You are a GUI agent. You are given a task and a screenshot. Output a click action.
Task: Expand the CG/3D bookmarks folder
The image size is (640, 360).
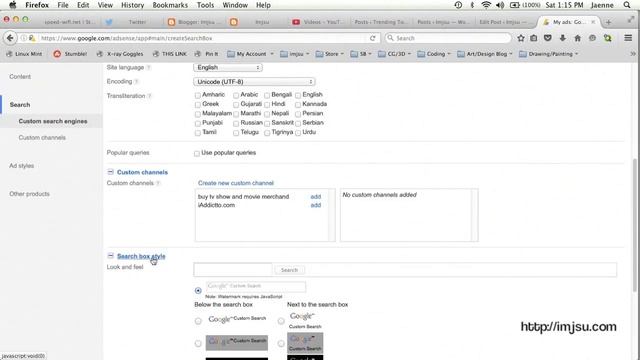coord(394,54)
